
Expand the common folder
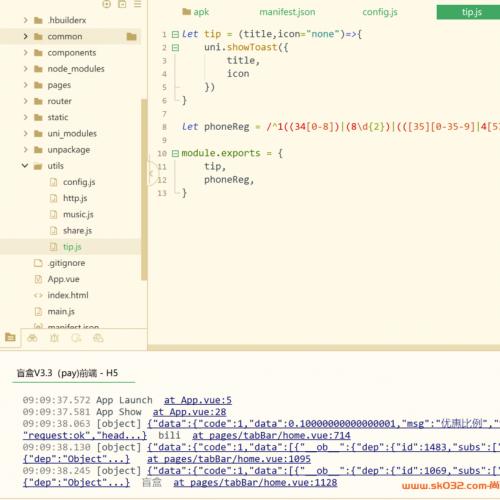tap(26, 36)
